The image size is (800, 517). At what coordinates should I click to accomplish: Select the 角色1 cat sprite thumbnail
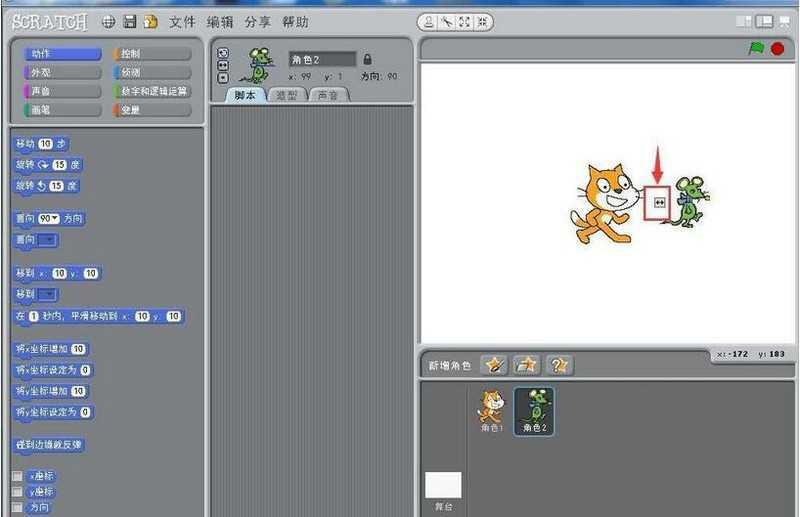tap(491, 411)
